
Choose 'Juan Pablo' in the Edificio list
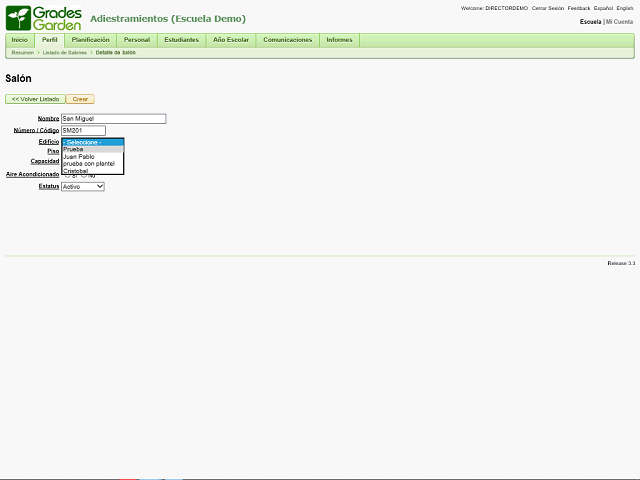point(78,156)
